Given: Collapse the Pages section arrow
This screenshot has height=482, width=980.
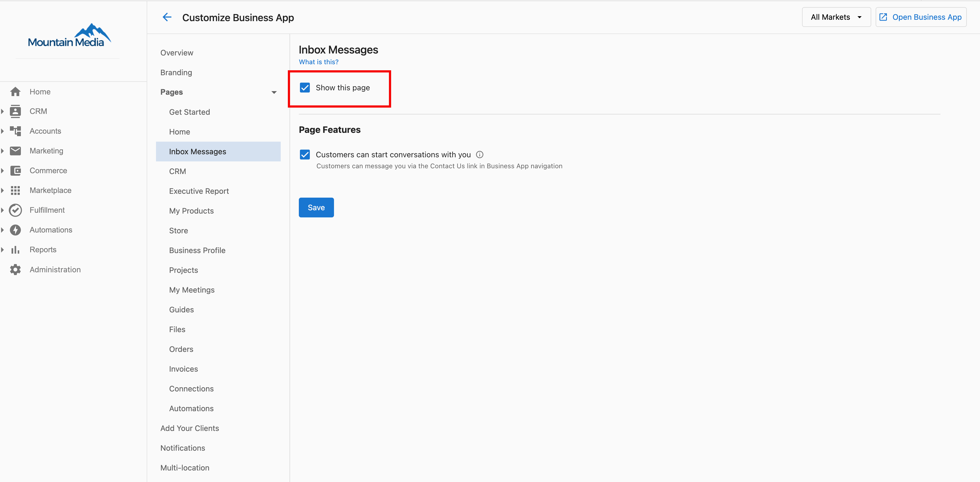Looking at the screenshot, I should [274, 93].
